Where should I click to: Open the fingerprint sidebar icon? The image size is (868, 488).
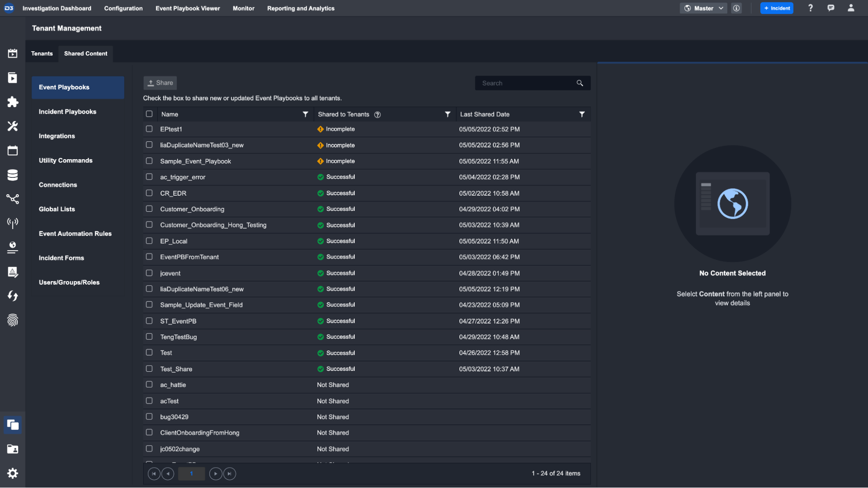coord(13,321)
